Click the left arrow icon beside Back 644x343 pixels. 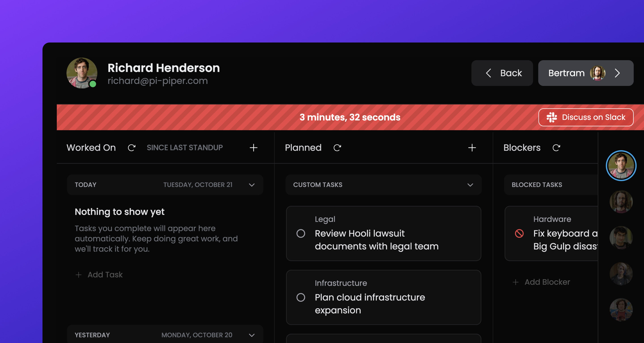point(488,73)
